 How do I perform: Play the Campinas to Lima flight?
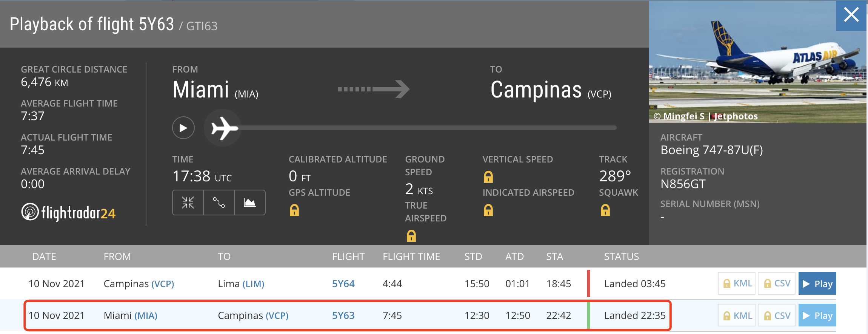(817, 283)
